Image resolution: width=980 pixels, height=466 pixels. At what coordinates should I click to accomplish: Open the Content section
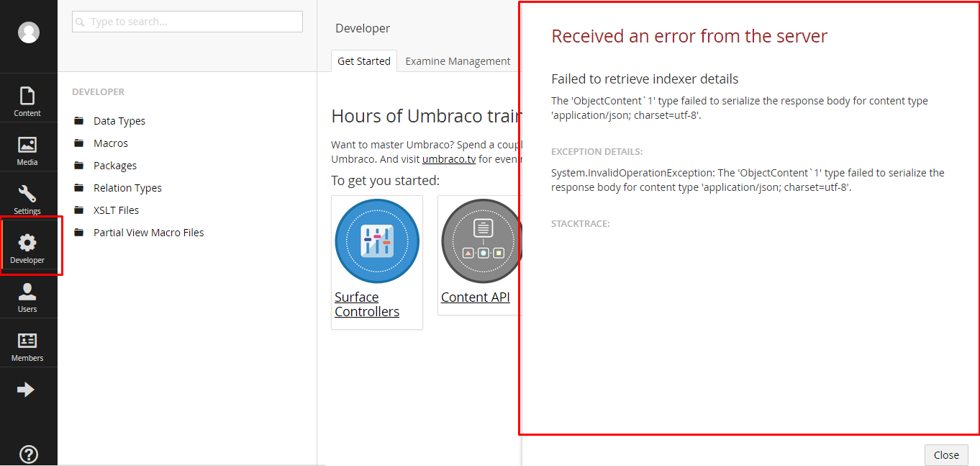tap(27, 102)
